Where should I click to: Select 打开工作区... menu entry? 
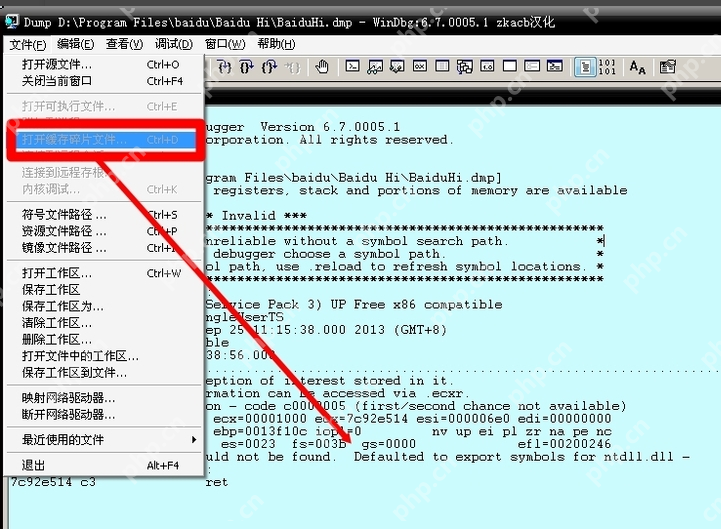pos(104,273)
